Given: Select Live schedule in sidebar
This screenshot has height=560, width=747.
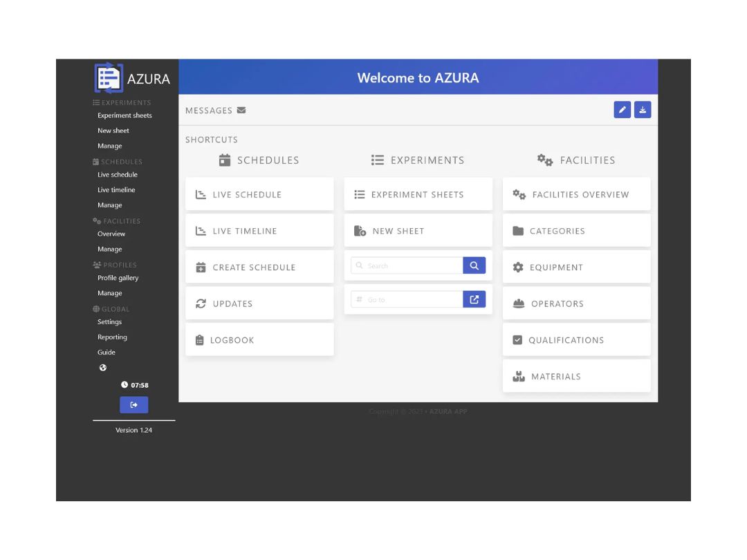Looking at the screenshot, I should [x=117, y=174].
